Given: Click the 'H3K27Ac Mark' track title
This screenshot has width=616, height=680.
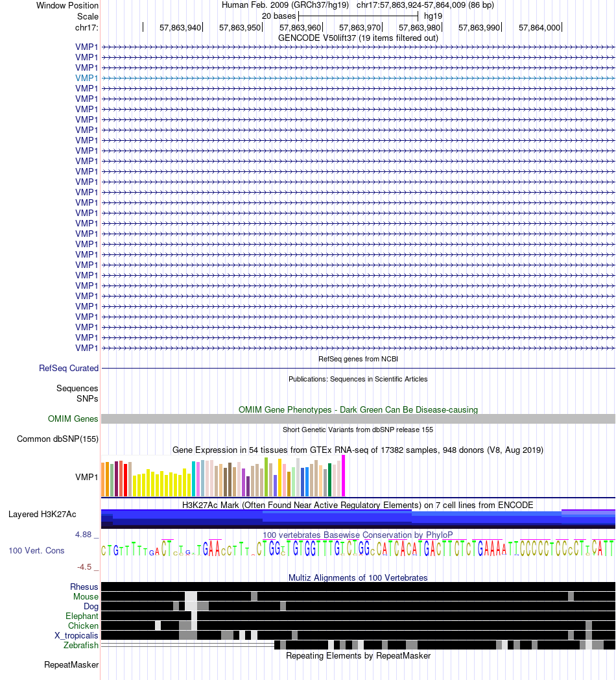Looking at the screenshot, I should [358, 505].
